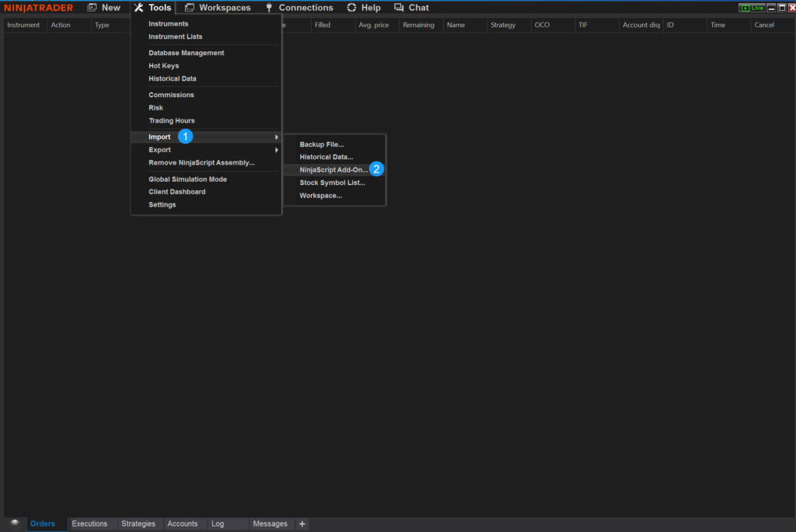Open the Strategies tab

click(138, 523)
